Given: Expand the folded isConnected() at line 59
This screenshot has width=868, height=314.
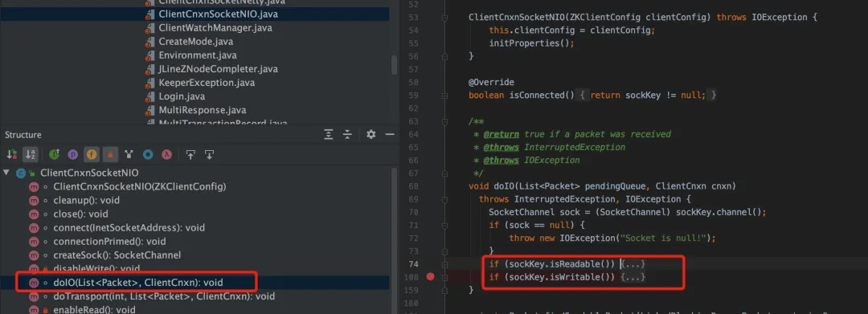Looking at the screenshot, I should [x=444, y=96].
